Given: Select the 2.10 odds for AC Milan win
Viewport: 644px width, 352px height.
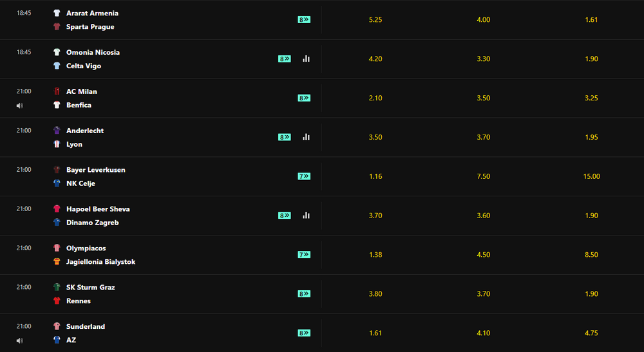Looking at the screenshot, I should pos(375,98).
